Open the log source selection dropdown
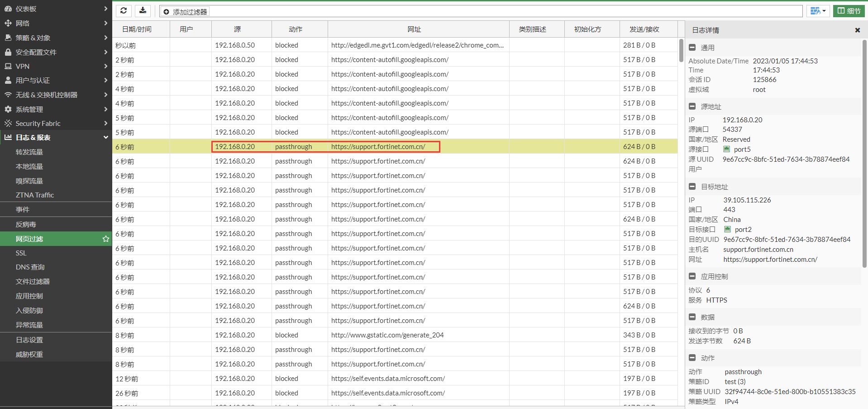868x409 pixels. pos(818,11)
